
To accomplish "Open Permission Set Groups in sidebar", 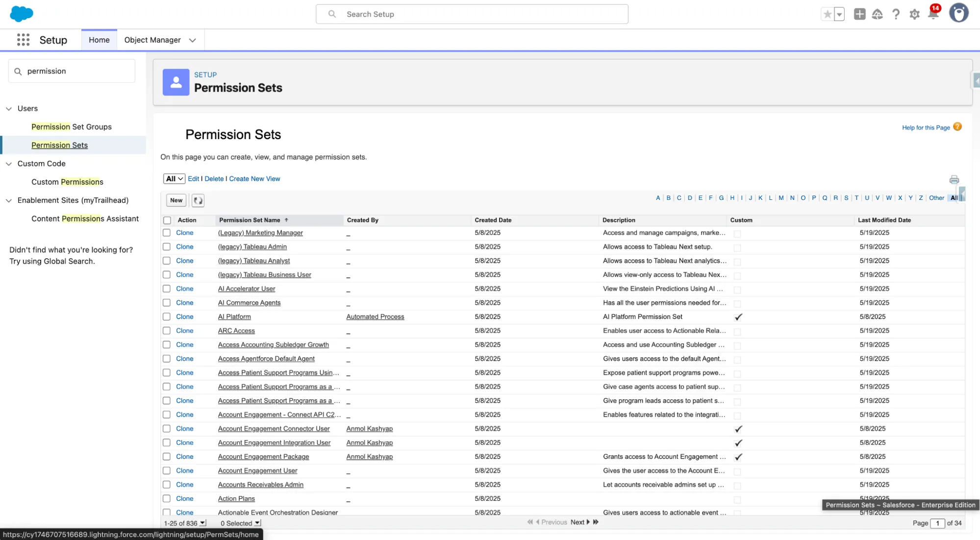I will point(71,126).
